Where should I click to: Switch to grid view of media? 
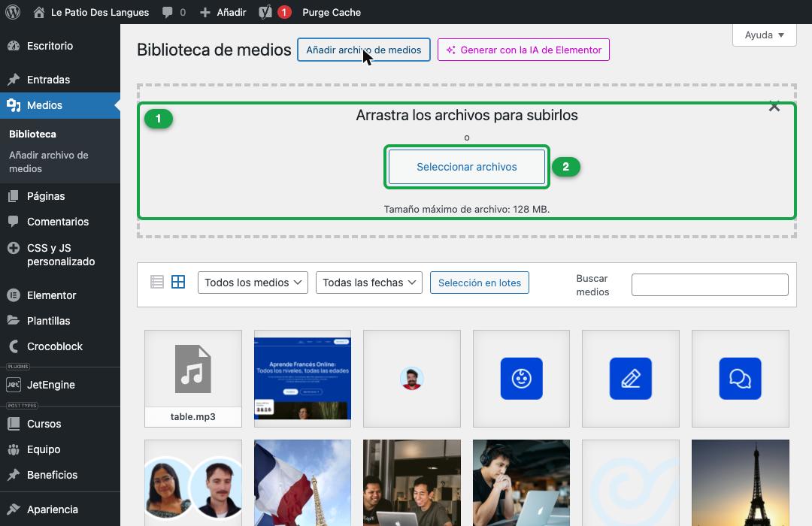(178, 282)
